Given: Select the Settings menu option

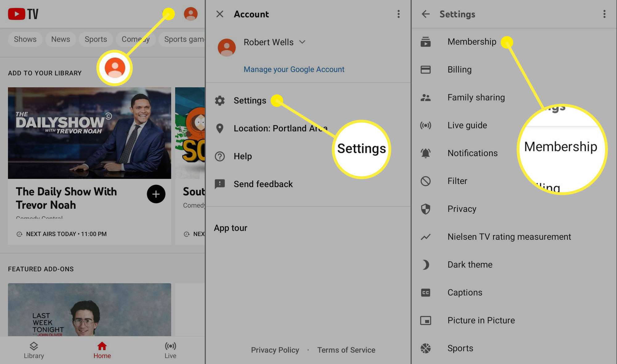Looking at the screenshot, I should (250, 100).
